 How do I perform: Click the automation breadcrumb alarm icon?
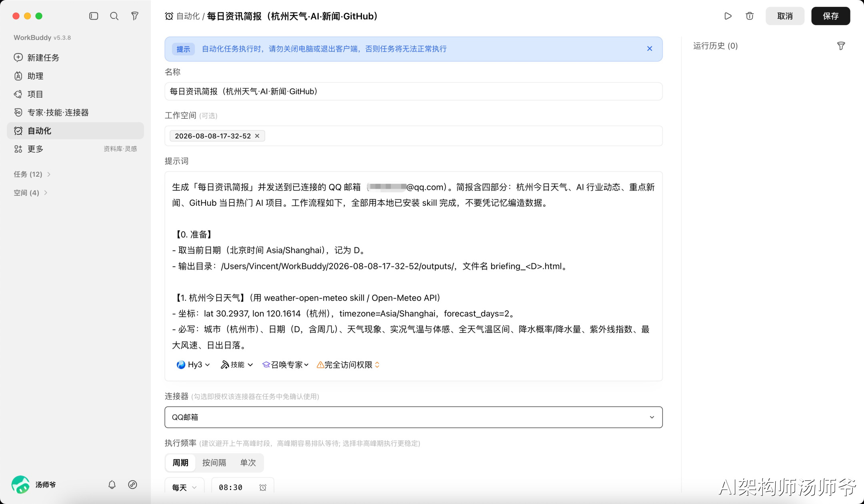coord(169,16)
